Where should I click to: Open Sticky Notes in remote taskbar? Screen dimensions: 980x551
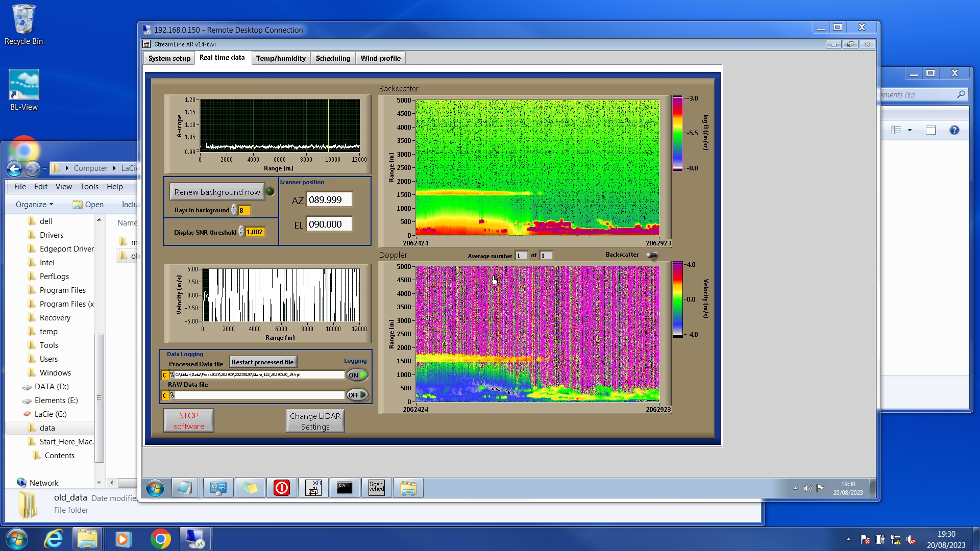(250, 488)
